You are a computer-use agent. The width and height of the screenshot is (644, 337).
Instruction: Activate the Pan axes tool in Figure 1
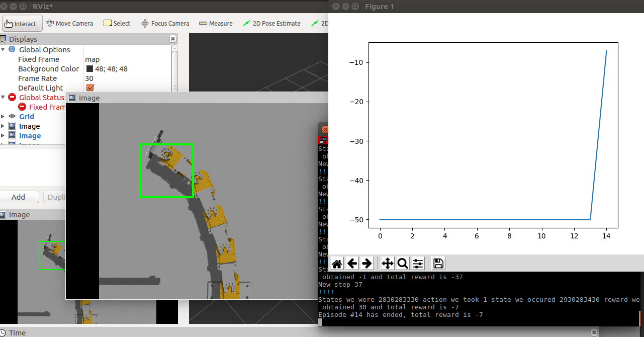pos(388,263)
